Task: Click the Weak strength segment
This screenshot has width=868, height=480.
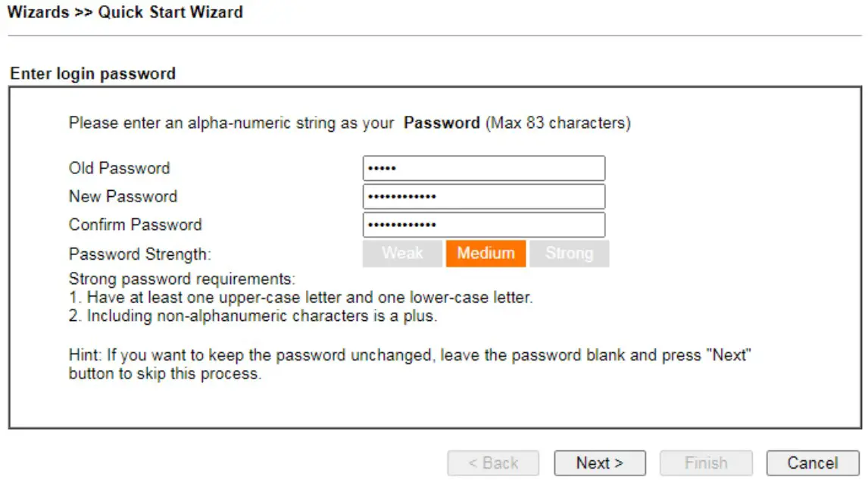Action: [401, 254]
